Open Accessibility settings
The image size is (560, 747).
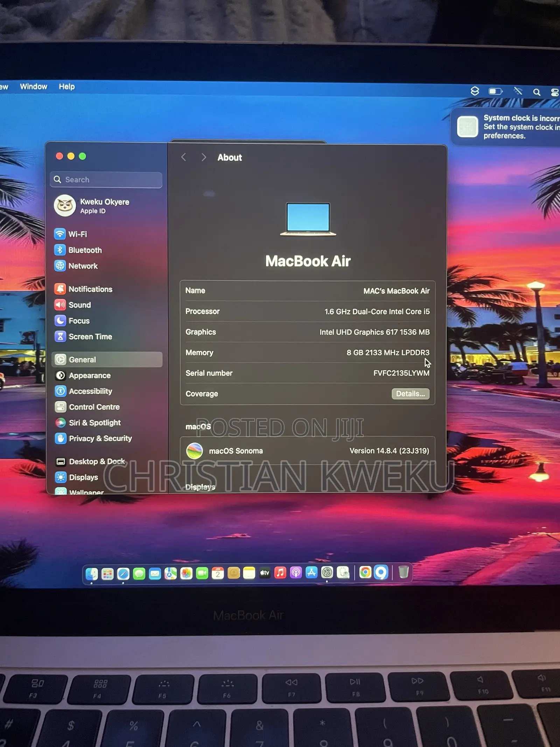pyautogui.click(x=83, y=391)
